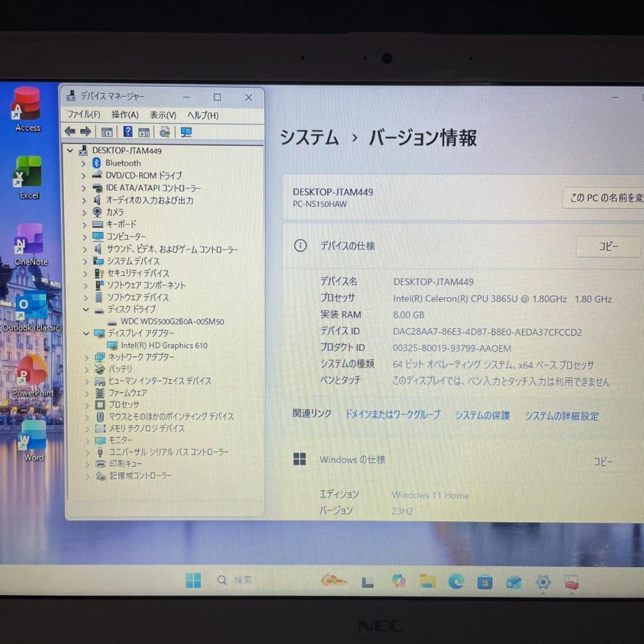Open the 表示(V) menu

(162, 114)
